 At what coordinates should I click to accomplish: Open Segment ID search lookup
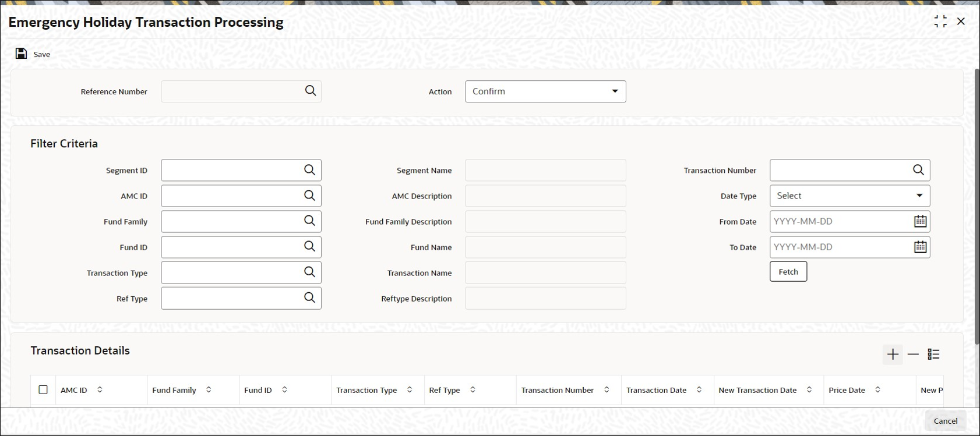point(309,169)
